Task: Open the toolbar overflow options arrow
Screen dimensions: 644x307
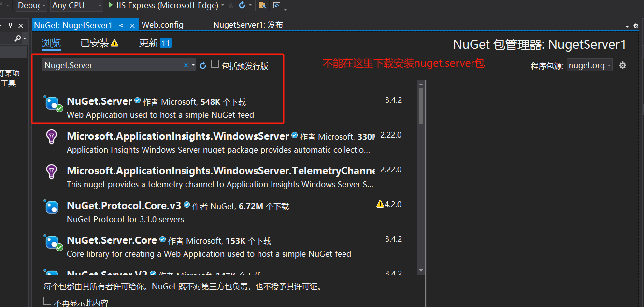Action: pyautogui.click(x=286, y=8)
